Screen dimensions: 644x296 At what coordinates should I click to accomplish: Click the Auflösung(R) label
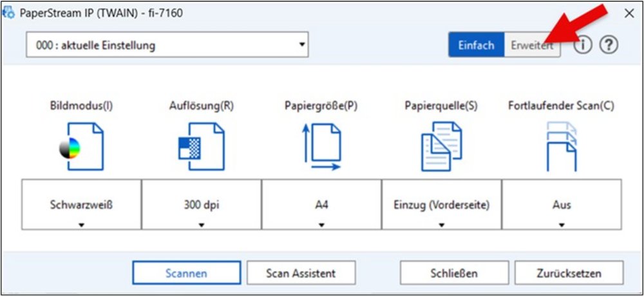click(201, 106)
